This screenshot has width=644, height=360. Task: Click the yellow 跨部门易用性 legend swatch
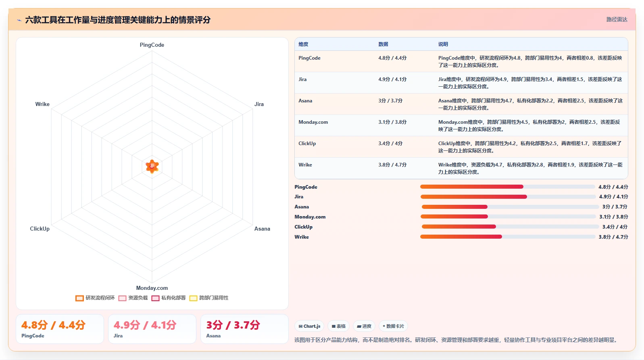pos(193,298)
